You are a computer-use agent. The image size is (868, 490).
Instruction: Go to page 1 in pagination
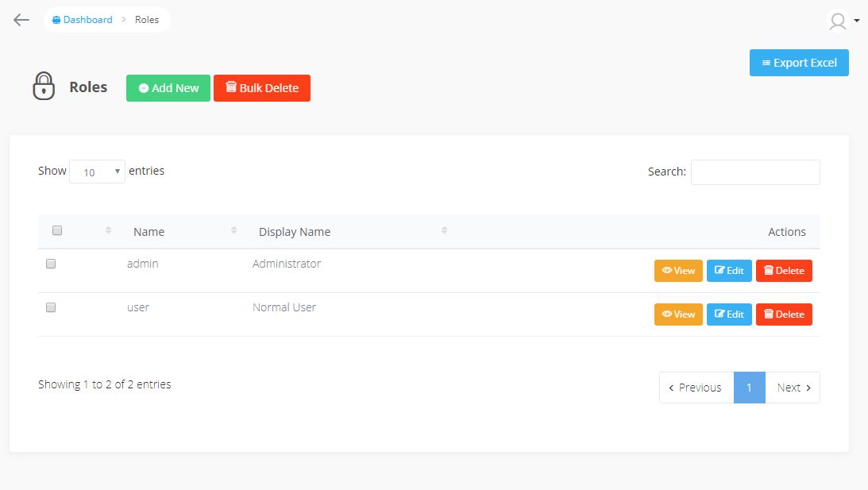coord(749,388)
